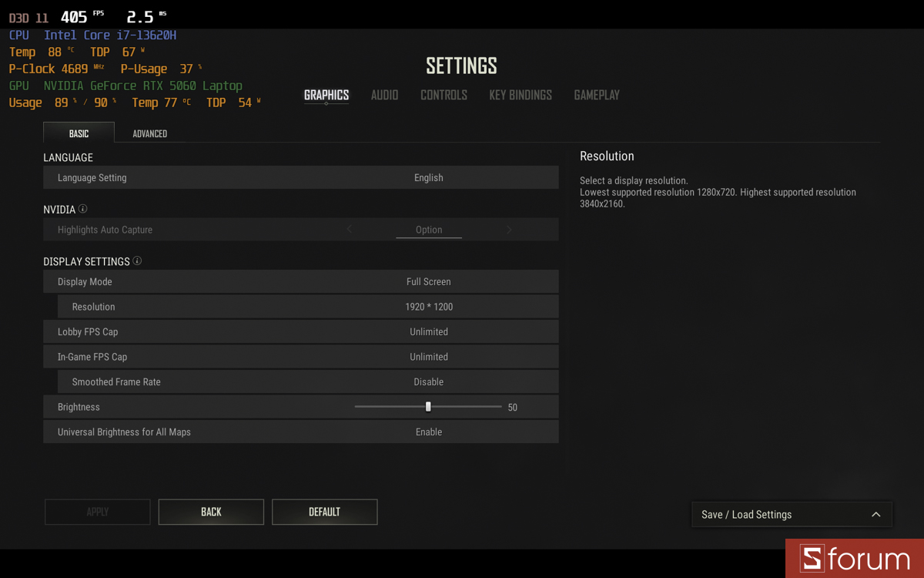Click the Apply button
This screenshot has height=578, width=924.
97,512
